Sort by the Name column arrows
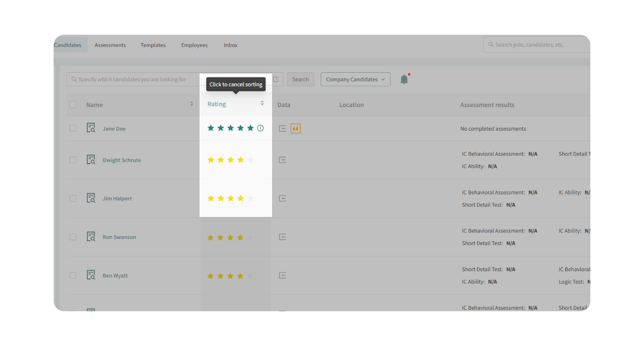 tap(191, 104)
